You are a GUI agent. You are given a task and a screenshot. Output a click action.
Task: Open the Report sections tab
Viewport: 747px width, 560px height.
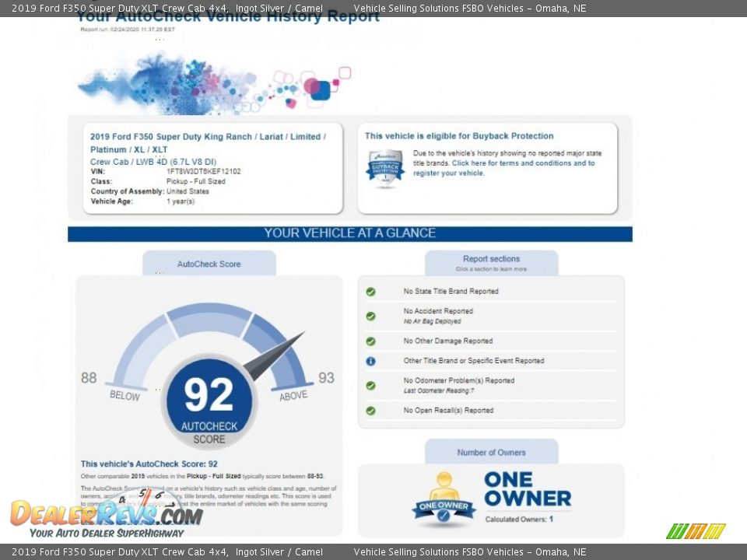coord(491,263)
